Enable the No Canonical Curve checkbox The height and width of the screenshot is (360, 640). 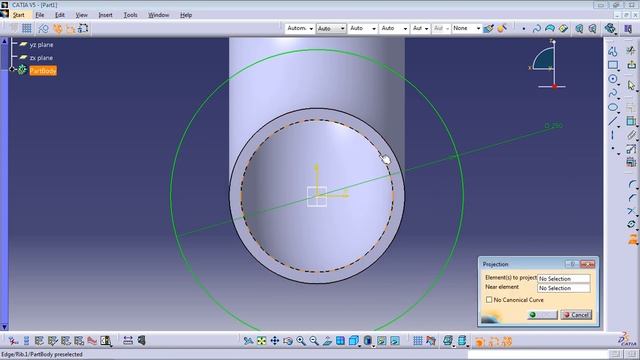coord(489,300)
